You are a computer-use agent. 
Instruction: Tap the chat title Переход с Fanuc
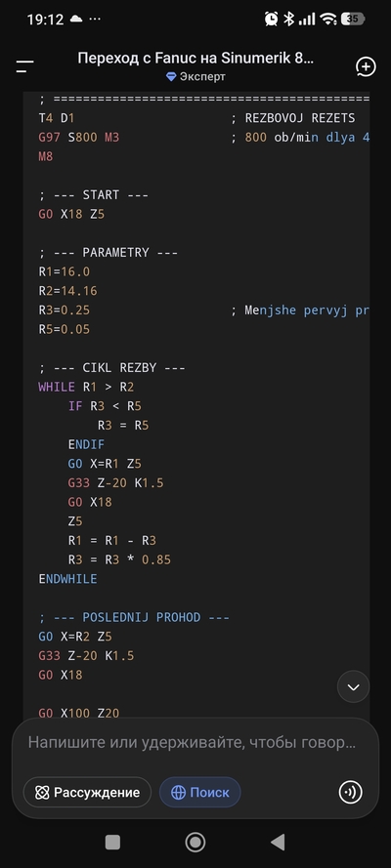[196, 59]
